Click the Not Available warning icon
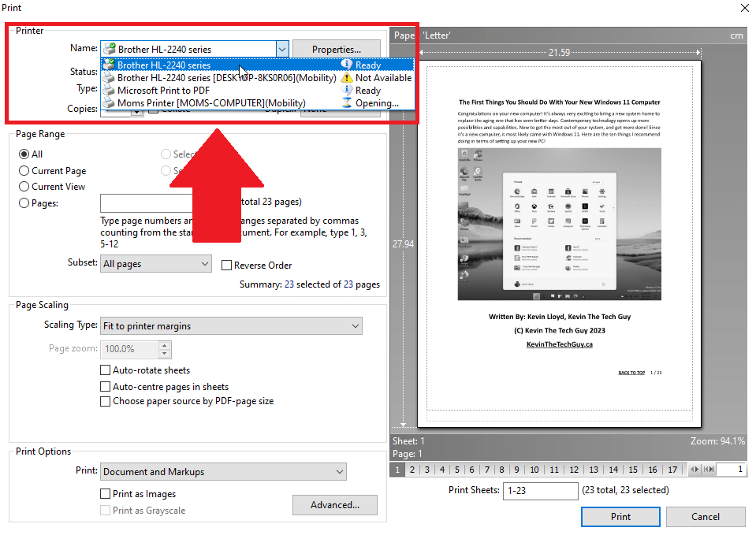 tap(346, 77)
